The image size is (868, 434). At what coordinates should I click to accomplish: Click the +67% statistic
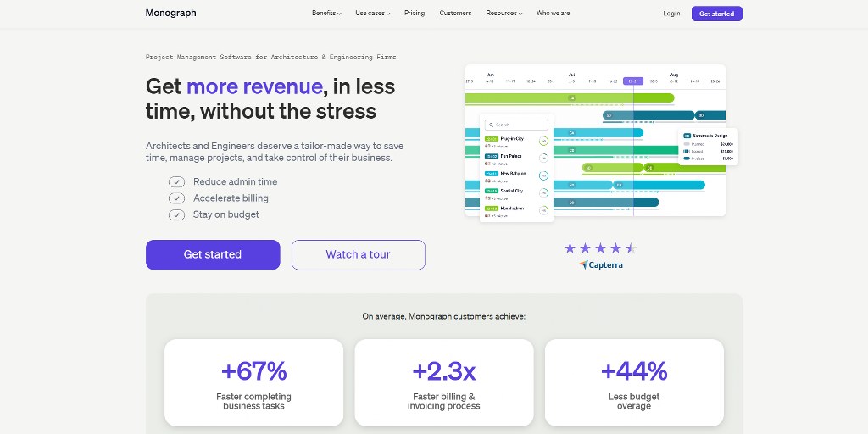pos(254,371)
